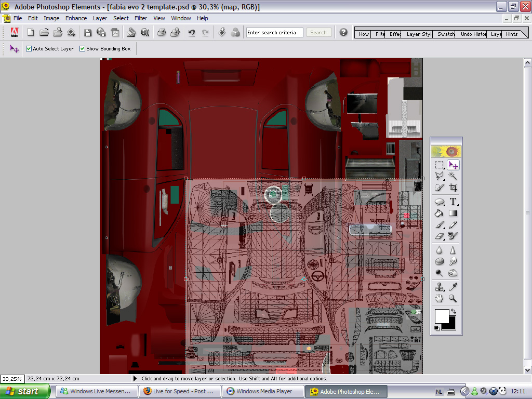
Task: Select the Gradient tool
Action: [x=453, y=213]
